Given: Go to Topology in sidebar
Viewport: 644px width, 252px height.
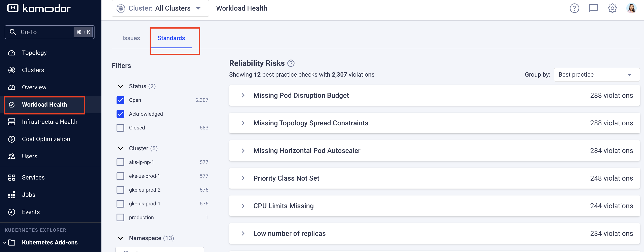Looking at the screenshot, I should point(34,53).
